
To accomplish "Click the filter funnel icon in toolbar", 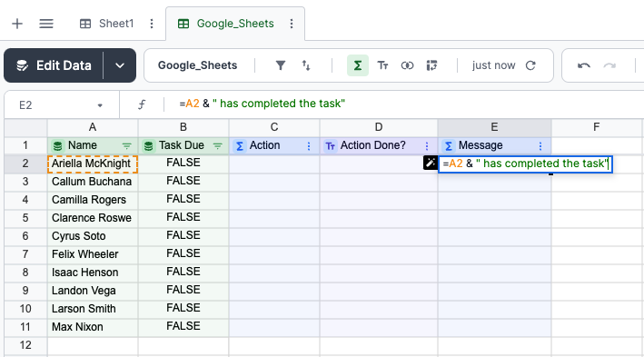I will [x=281, y=65].
